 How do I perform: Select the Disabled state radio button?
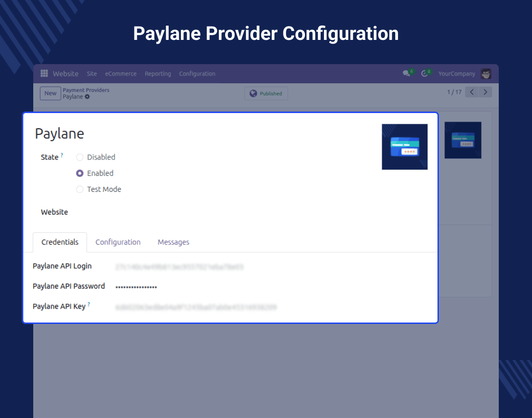[80, 157]
